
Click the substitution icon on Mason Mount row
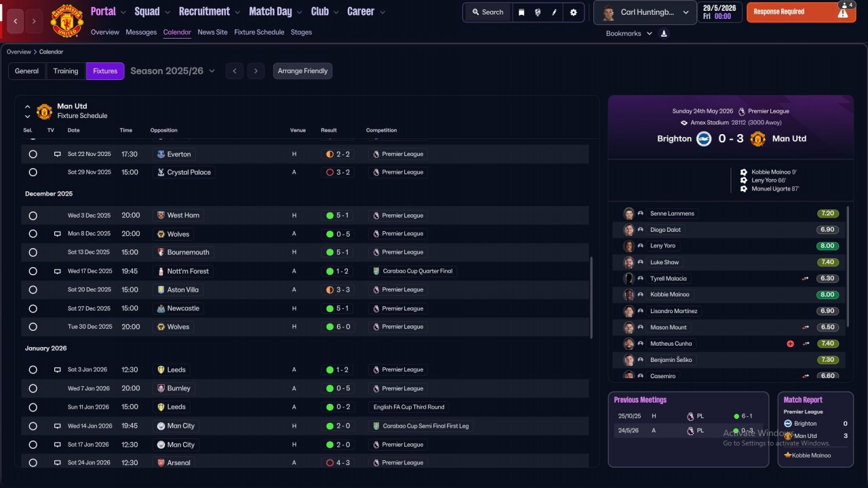coord(806,327)
